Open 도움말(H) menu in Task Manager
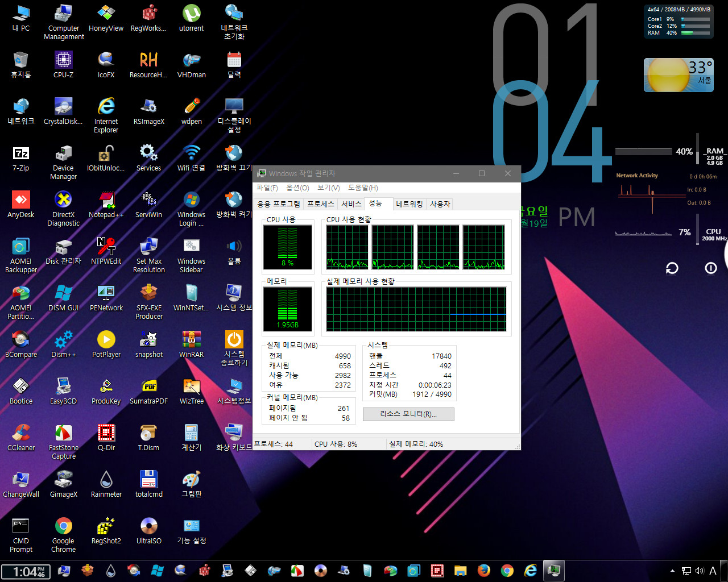The width and height of the screenshot is (728, 582). tap(363, 188)
